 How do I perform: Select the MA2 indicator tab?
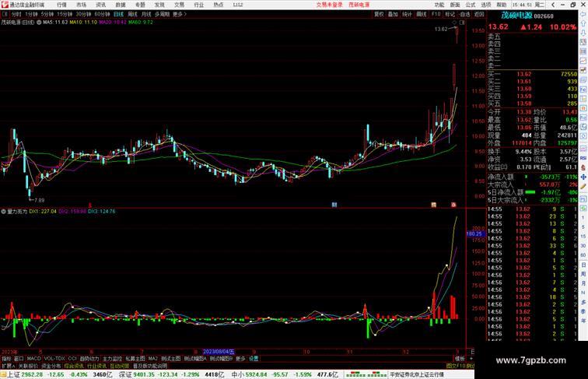coord(153,359)
